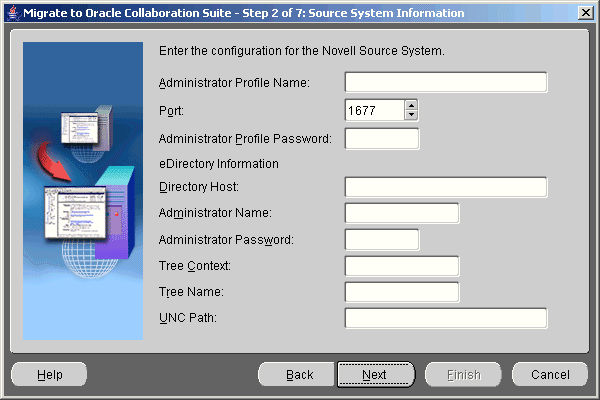Close the migration wizard window
600x400 pixels.
point(585,13)
